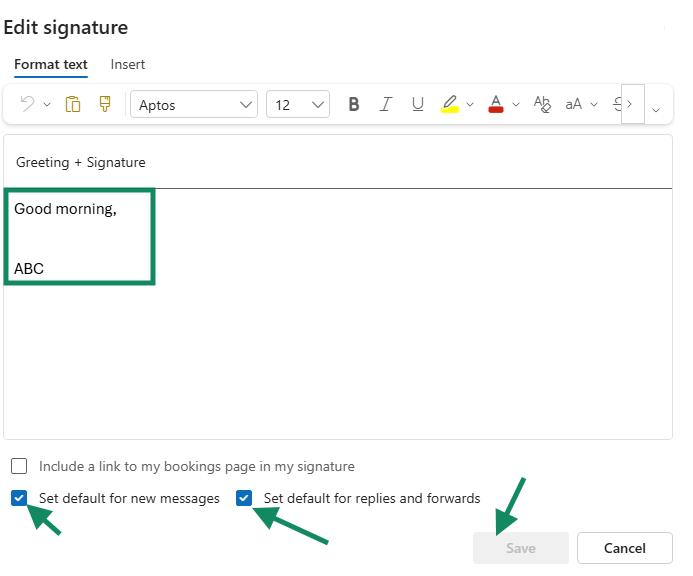Open the Change case dropdown arrow
The height and width of the screenshot is (576, 693).
point(594,105)
